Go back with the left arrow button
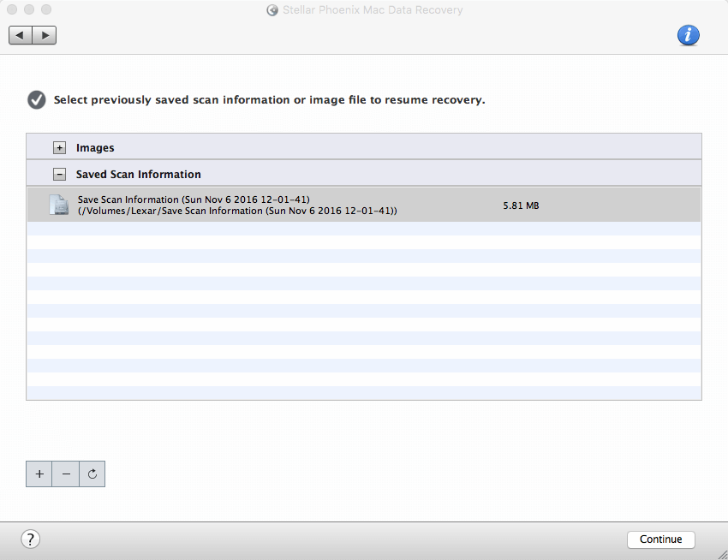 [x=21, y=35]
